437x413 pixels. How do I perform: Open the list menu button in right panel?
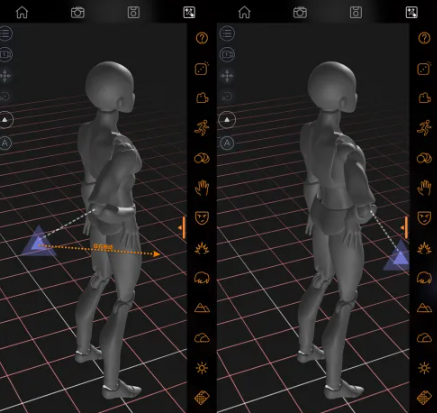click(227, 33)
